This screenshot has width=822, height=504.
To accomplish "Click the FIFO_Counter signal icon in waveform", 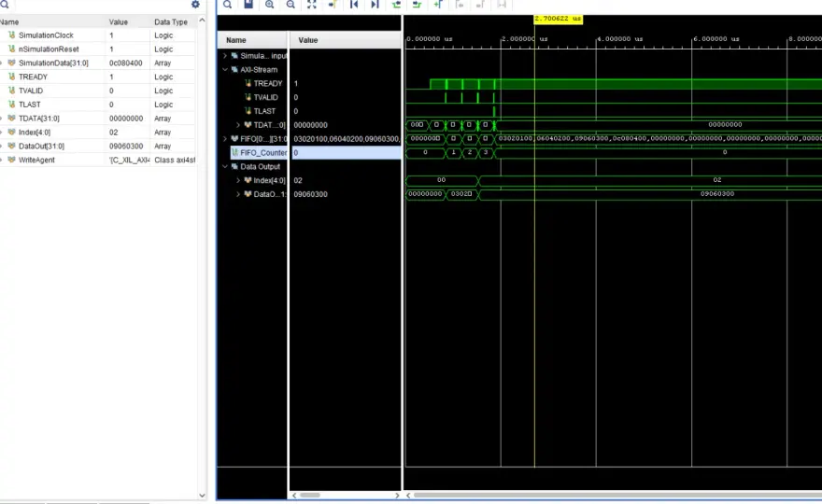I will coord(234,152).
